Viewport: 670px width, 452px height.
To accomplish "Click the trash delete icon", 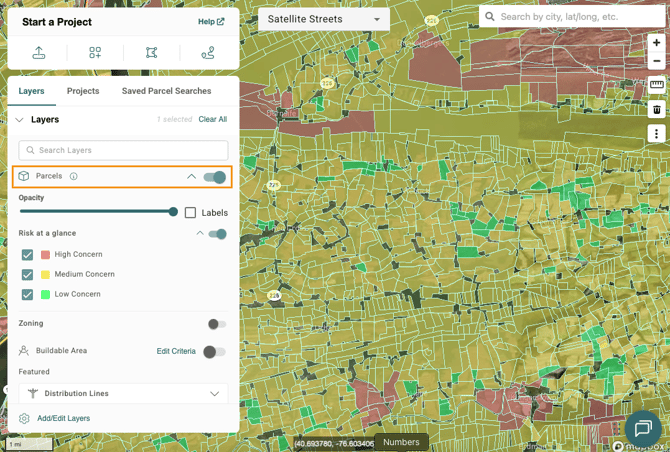I will click(x=657, y=109).
